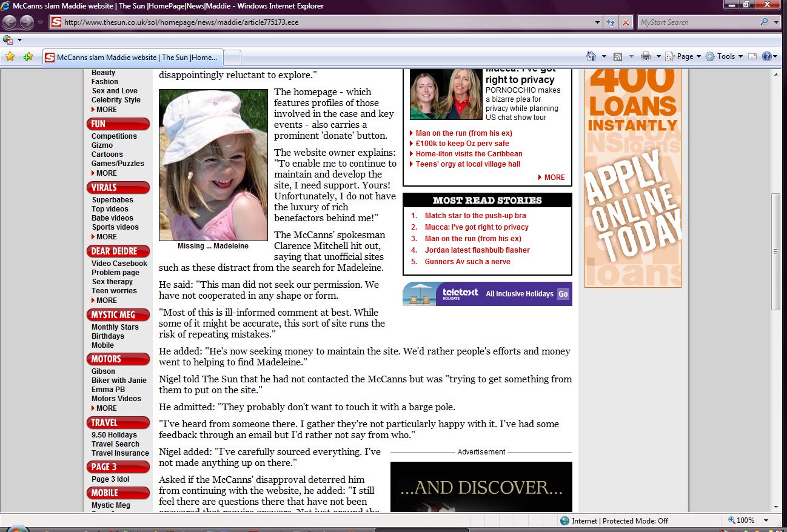Open the zoom level dropdown arrow
The image size is (787, 532).
(766, 520)
